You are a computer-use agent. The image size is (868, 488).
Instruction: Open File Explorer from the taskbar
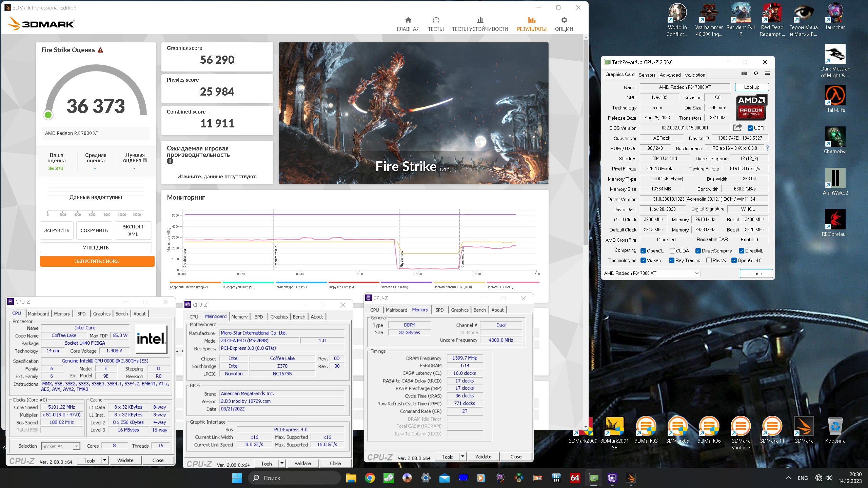(351, 478)
